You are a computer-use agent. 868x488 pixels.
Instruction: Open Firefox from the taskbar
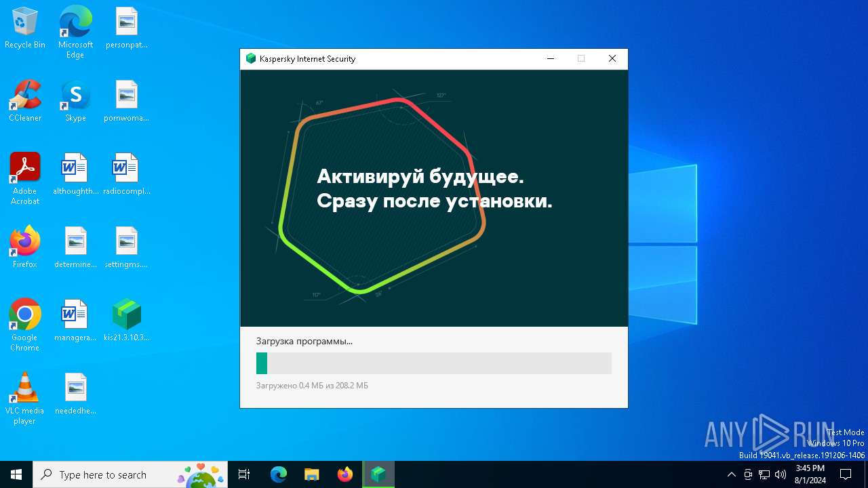pos(345,474)
